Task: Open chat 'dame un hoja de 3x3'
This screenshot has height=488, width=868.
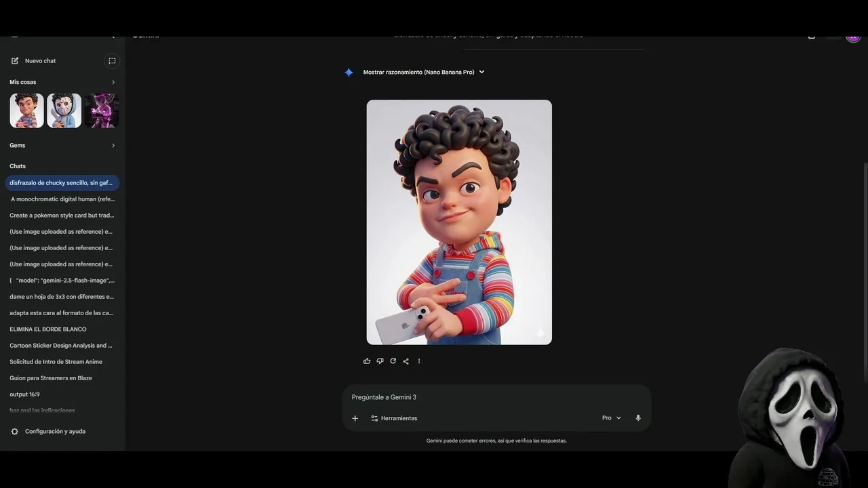Action: [x=62, y=297]
